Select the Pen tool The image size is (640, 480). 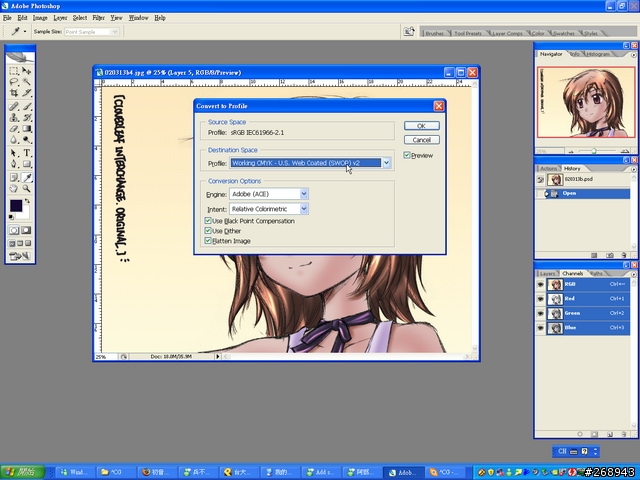pos(14,164)
